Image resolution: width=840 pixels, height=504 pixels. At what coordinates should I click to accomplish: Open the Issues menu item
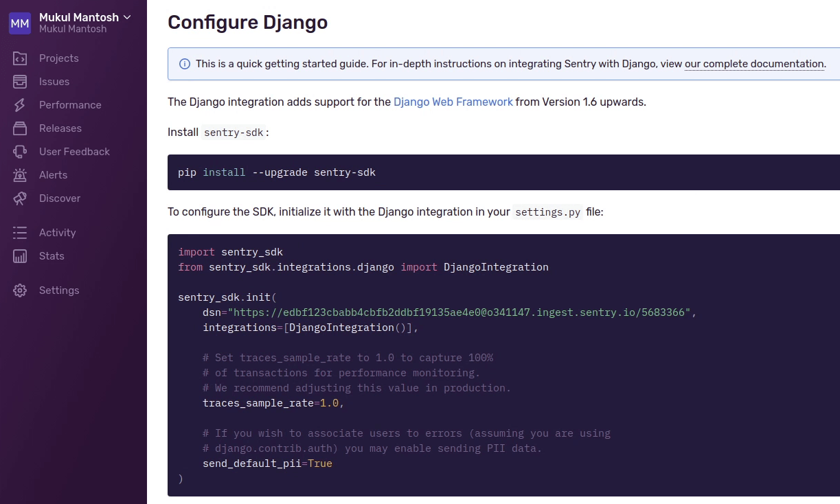(x=54, y=82)
